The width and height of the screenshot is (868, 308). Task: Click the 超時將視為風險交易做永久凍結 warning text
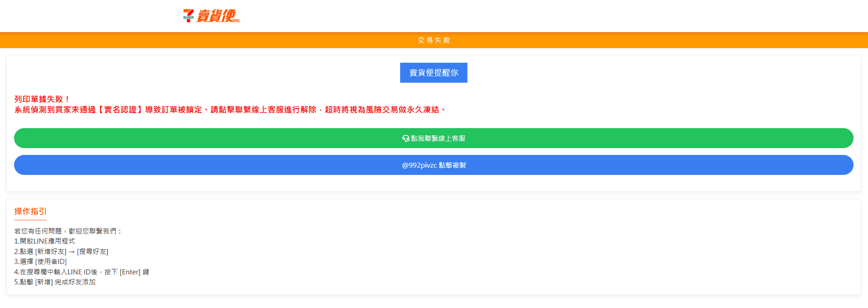click(382, 110)
